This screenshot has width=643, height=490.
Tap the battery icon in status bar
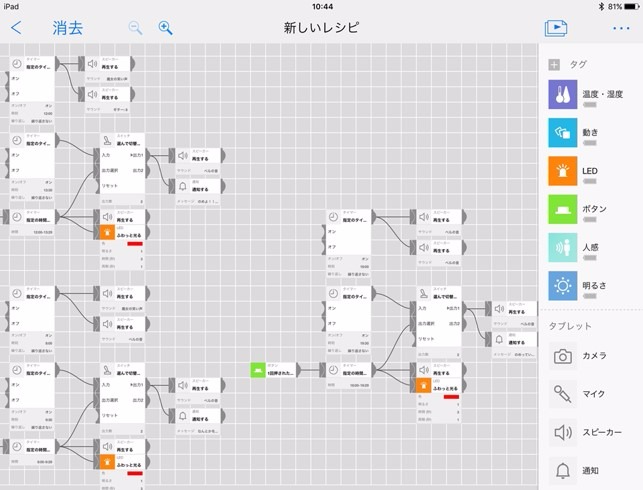pyautogui.click(x=632, y=6)
